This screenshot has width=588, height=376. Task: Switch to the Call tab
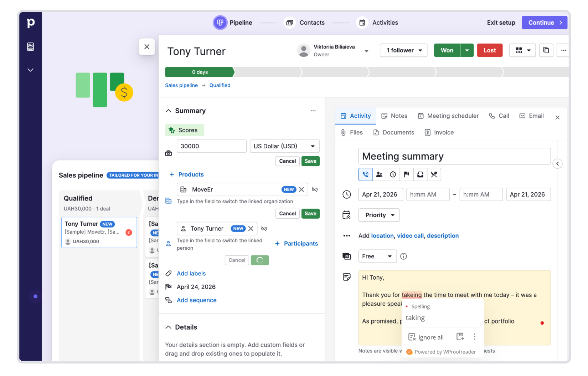[x=499, y=116]
